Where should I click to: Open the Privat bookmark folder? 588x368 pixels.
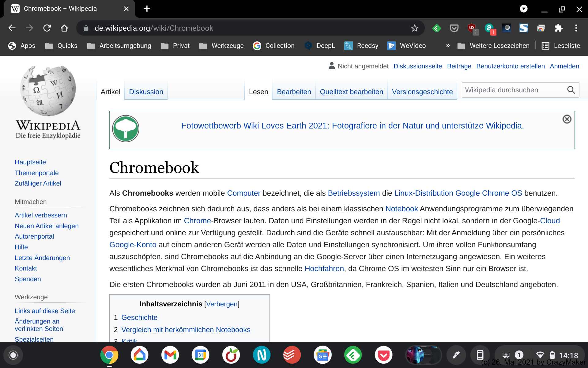click(175, 46)
